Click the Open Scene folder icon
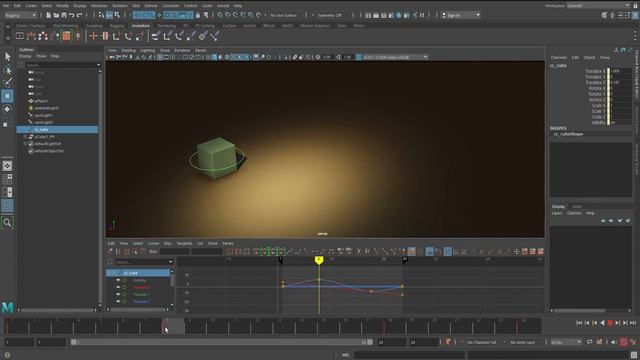This screenshot has height=360, width=640. (56, 15)
